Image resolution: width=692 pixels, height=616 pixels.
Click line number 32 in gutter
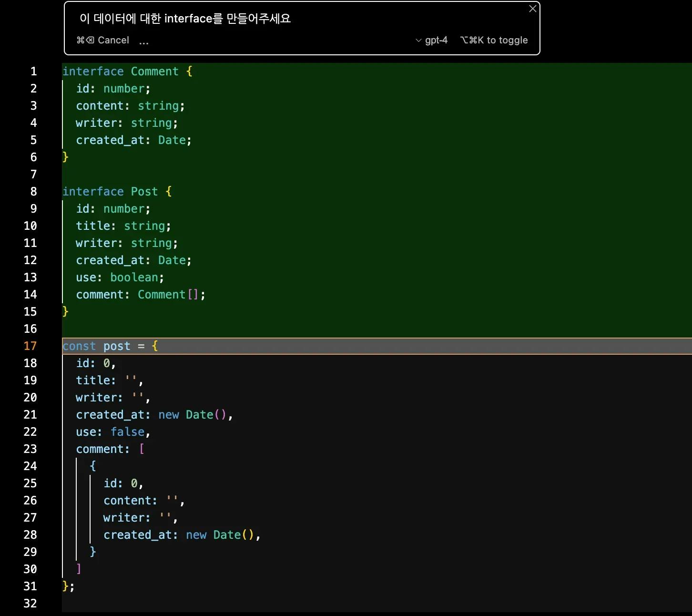pyautogui.click(x=30, y=604)
